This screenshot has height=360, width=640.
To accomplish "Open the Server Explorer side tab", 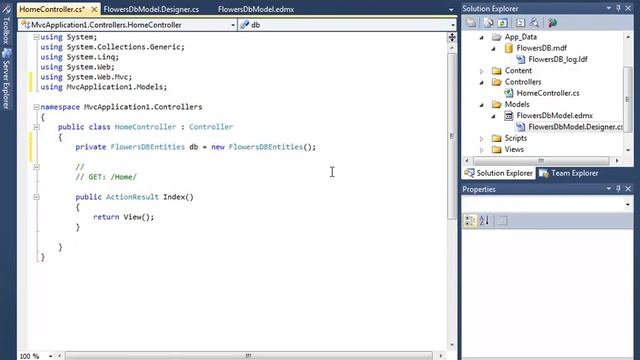I will point(6,80).
